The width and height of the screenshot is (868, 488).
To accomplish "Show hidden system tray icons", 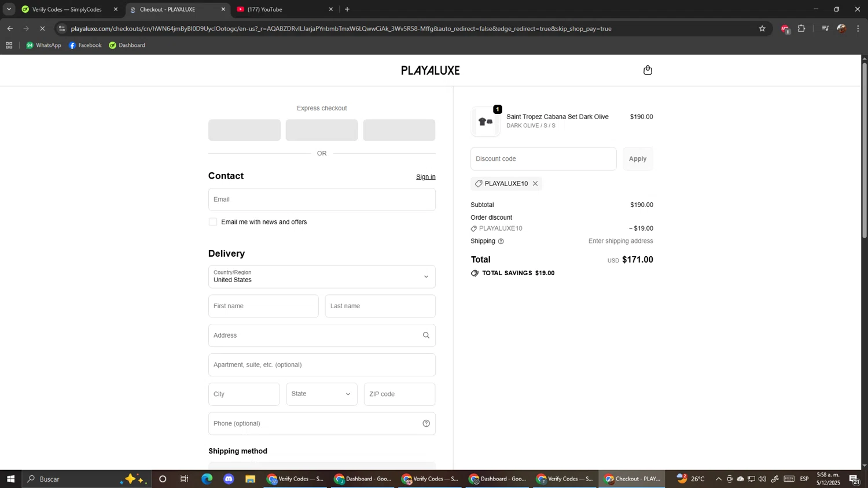I will point(719,479).
